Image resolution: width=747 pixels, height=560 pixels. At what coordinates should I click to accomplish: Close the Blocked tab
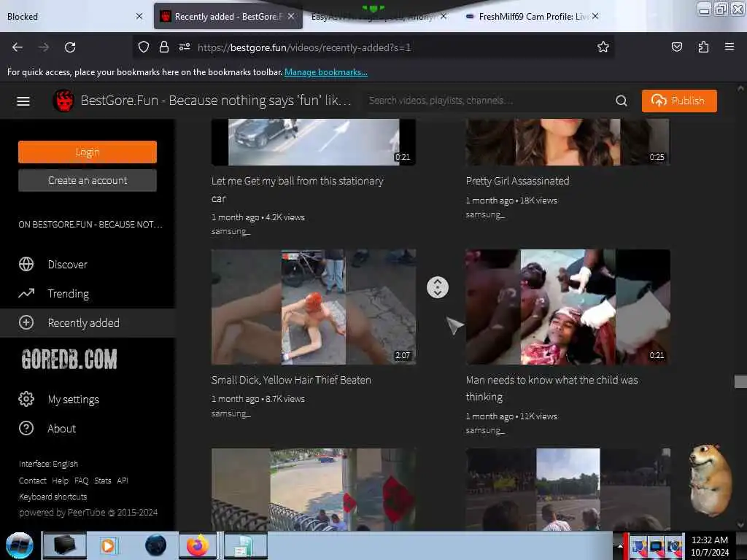coord(139,16)
